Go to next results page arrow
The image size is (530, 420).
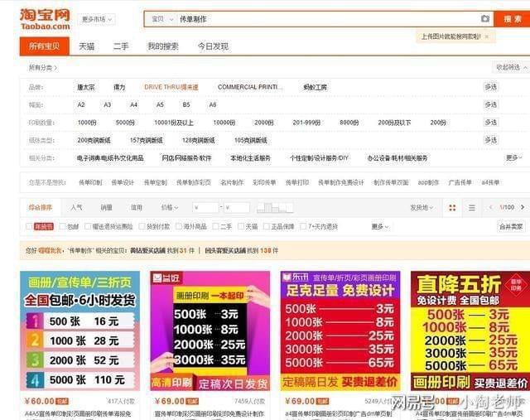(523, 207)
